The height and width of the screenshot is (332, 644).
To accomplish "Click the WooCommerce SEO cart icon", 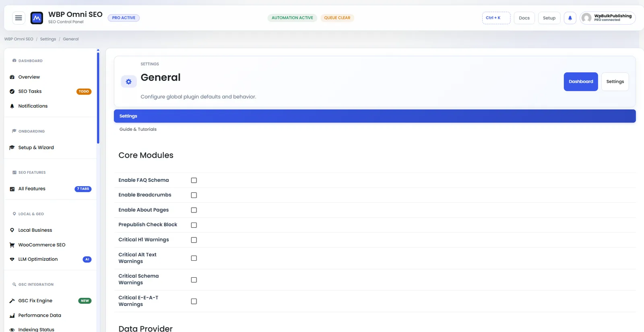I will click(x=12, y=245).
